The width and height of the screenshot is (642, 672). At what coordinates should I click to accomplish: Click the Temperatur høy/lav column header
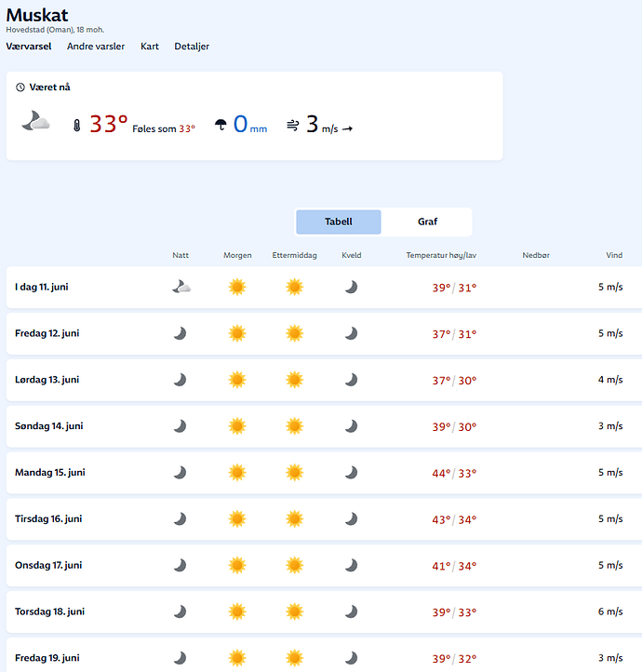tap(441, 255)
